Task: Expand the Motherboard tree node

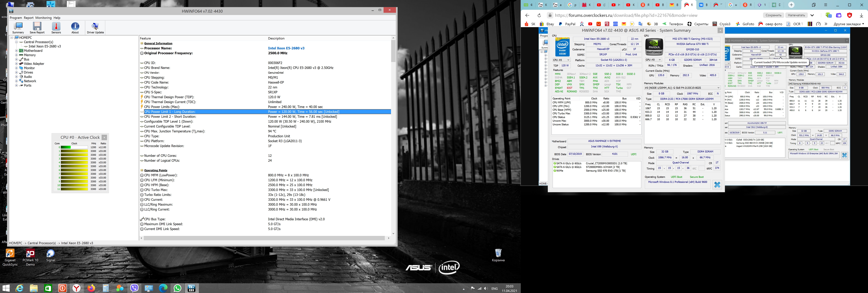Action: pos(17,51)
